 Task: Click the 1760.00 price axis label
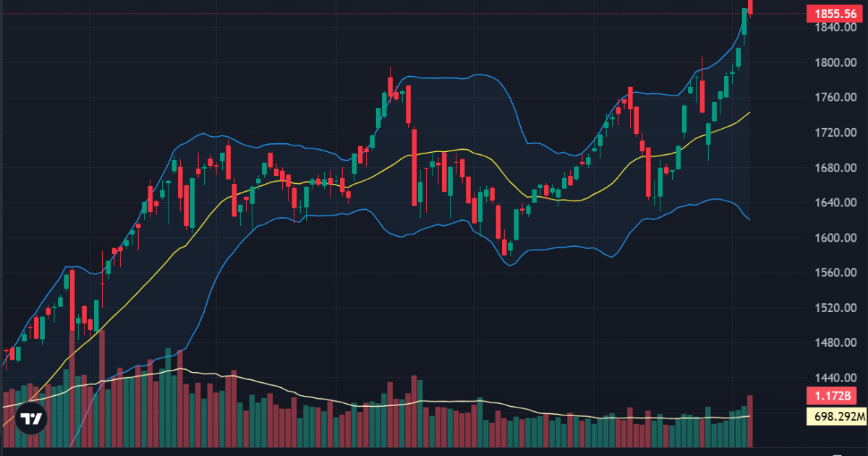[x=835, y=98]
